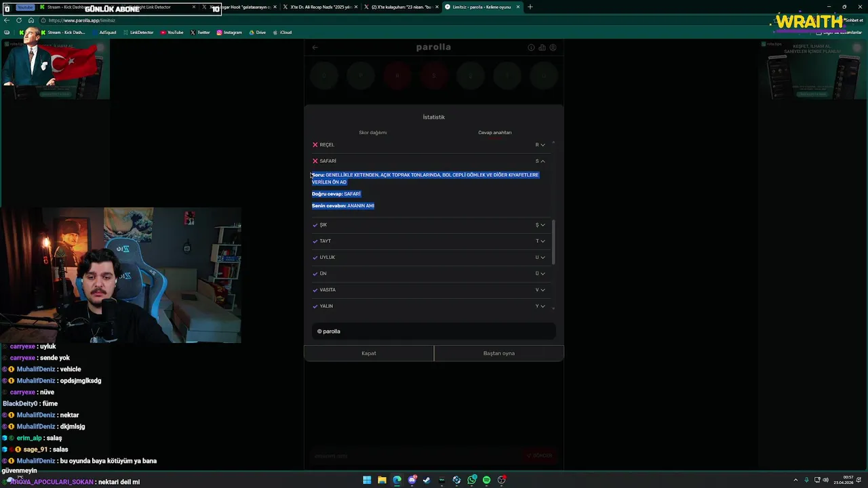This screenshot has width=868, height=488.
Task: Open the Stream - Kick Dash bookmark
Action: pyautogui.click(x=63, y=33)
